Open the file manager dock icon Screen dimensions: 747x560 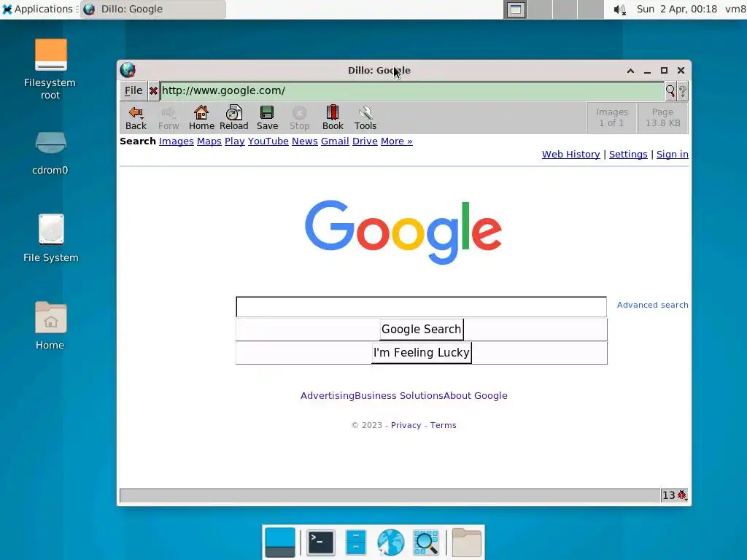pyautogui.click(x=355, y=542)
